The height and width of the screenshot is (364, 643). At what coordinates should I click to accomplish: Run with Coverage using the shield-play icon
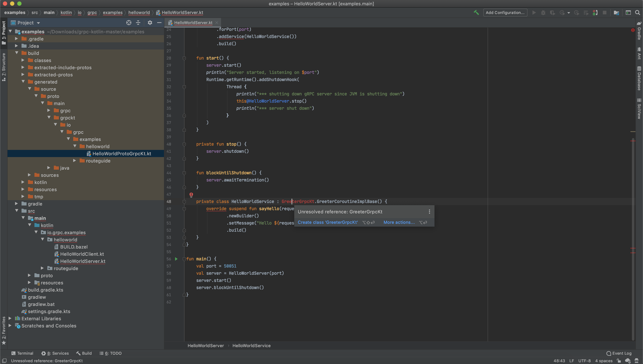pyautogui.click(x=552, y=13)
